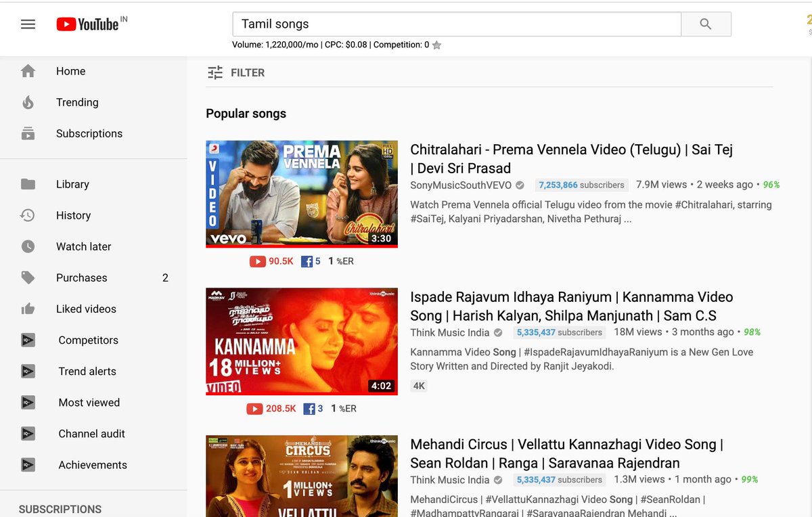812x517 pixels.
Task: Play the Kannamma video thumbnail
Action: click(x=302, y=341)
